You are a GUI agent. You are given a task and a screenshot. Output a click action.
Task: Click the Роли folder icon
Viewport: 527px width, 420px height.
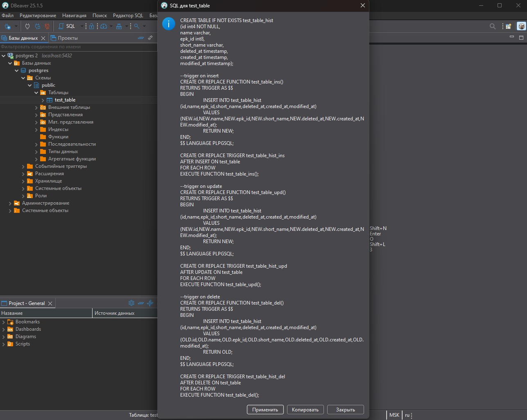tap(30, 196)
